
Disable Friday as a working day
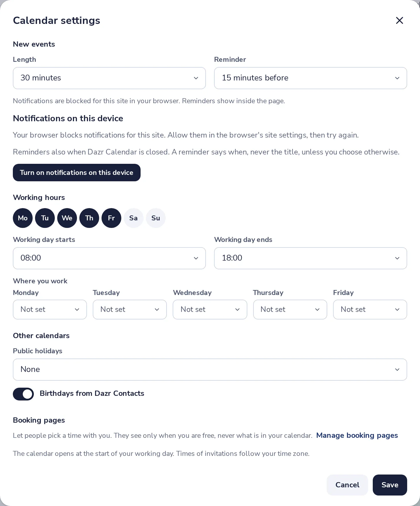click(111, 218)
